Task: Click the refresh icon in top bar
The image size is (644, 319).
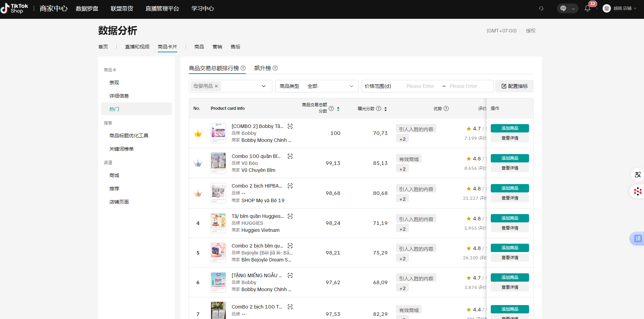Action: point(541,8)
